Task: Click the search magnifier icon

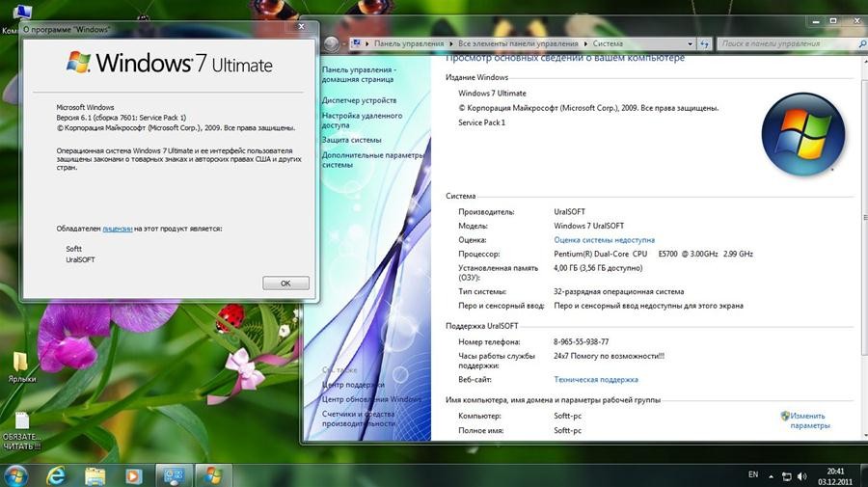Action: click(862, 43)
